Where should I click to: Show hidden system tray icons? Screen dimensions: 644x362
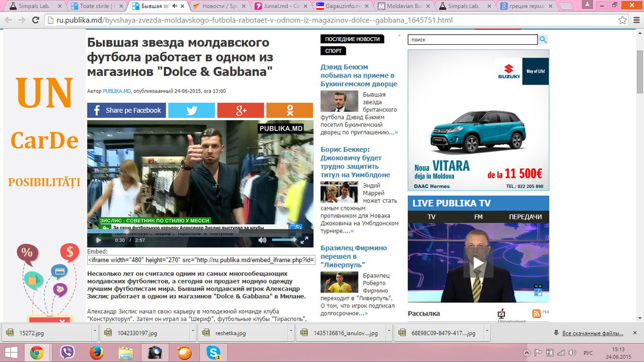[527, 352]
